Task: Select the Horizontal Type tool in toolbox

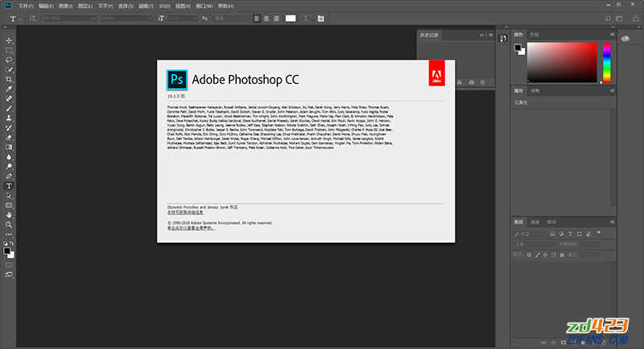Action: click(9, 186)
